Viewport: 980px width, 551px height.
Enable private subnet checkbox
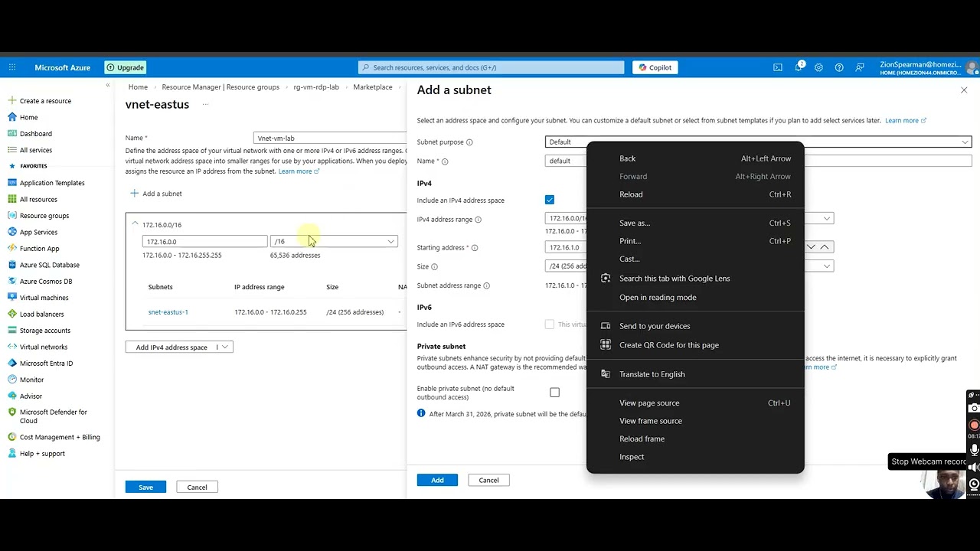(x=554, y=393)
